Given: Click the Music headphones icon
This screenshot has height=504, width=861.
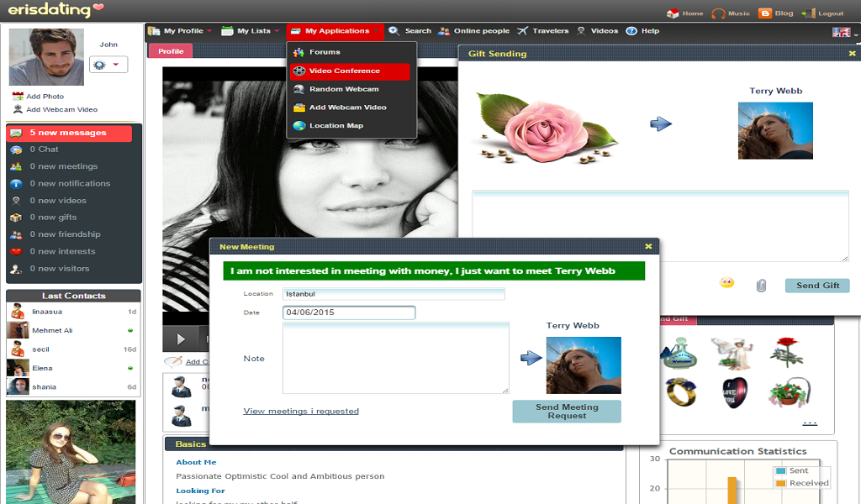Looking at the screenshot, I should point(718,13).
